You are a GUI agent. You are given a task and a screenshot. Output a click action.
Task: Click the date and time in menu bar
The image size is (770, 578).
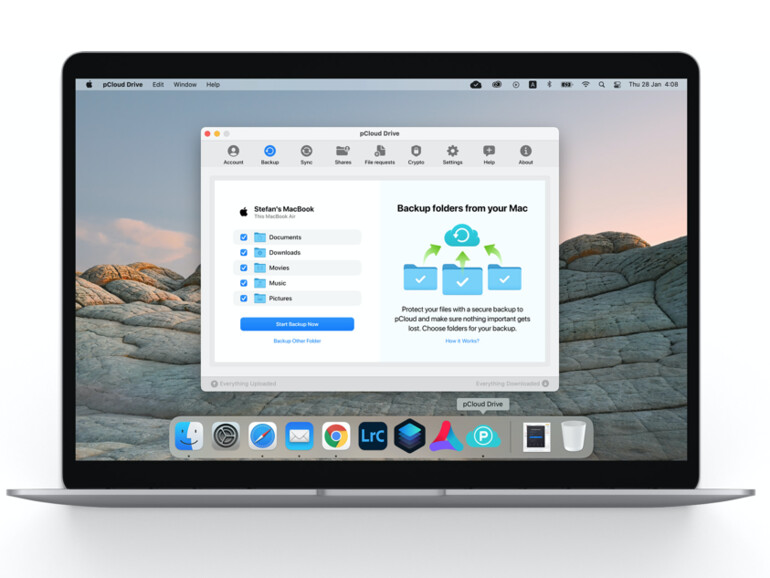coord(653,84)
